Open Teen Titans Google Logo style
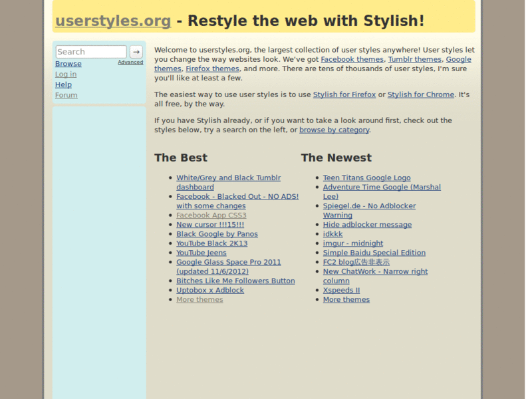The height and width of the screenshot is (399, 532). click(x=367, y=178)
